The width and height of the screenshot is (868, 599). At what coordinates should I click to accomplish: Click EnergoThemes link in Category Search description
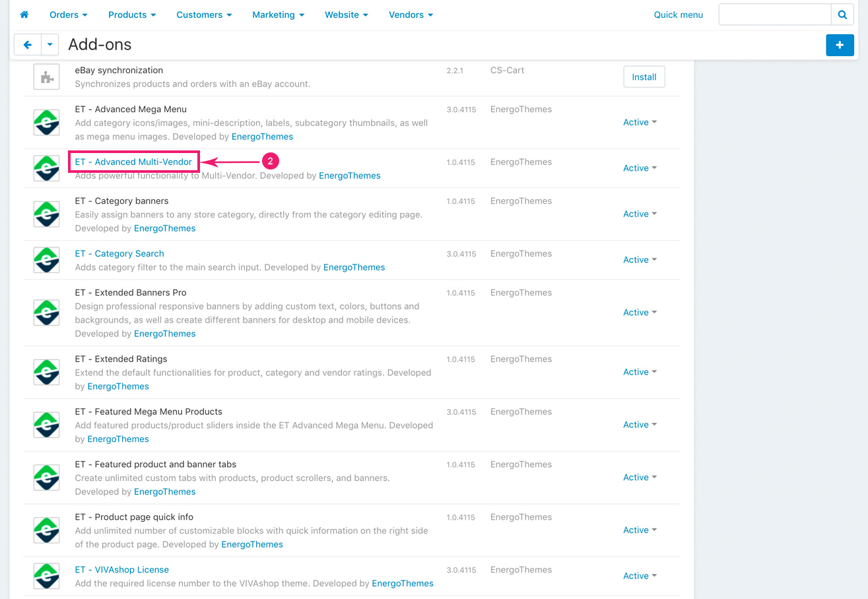(354, 268)
